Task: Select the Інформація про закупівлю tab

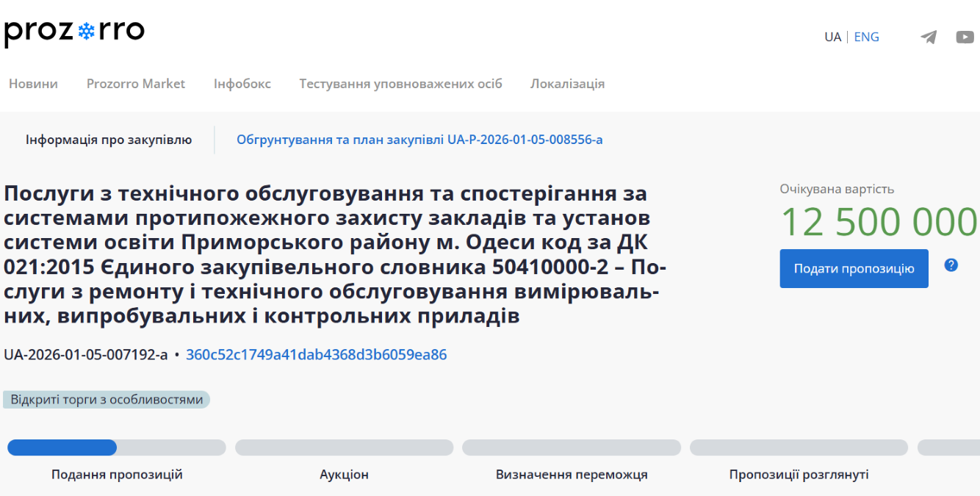Action: pyautogui.click(x=109, y=140)
